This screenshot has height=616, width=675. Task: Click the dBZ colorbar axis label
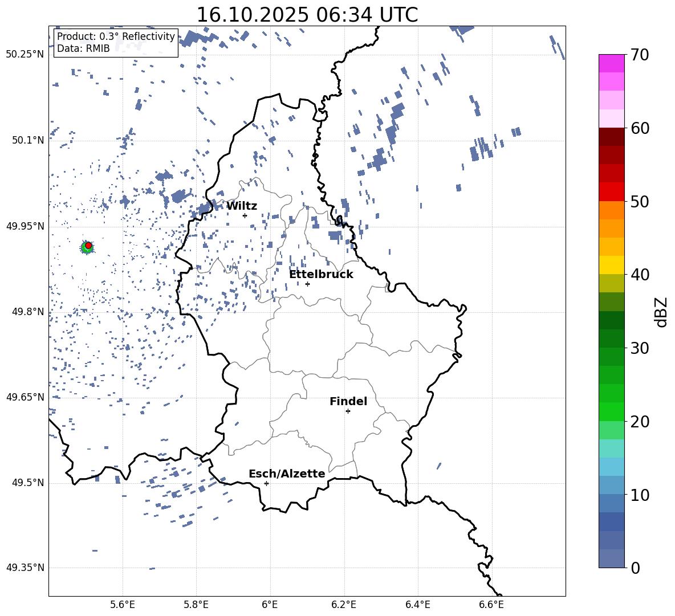coord(661,312)
